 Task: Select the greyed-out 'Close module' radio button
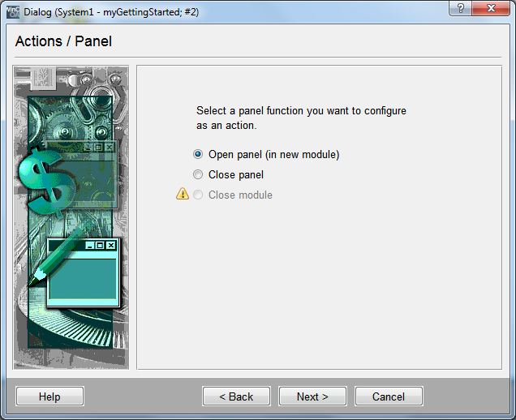click(x=198, y=195)
